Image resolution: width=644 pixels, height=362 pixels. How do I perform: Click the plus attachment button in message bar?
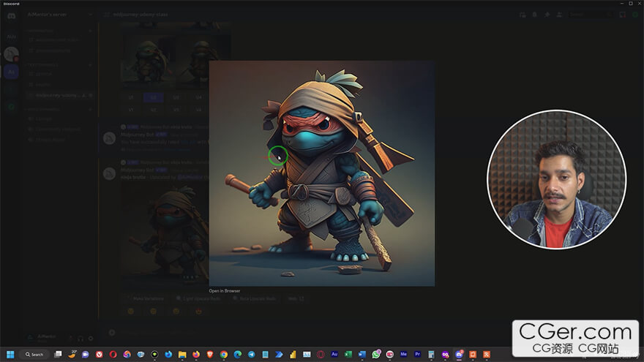(112, 333)
